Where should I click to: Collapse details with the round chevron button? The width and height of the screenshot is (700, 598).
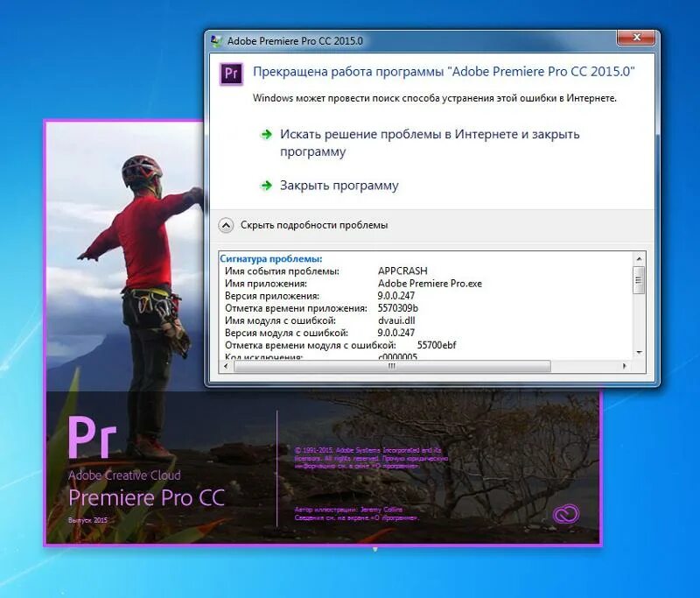pos(226,225)
